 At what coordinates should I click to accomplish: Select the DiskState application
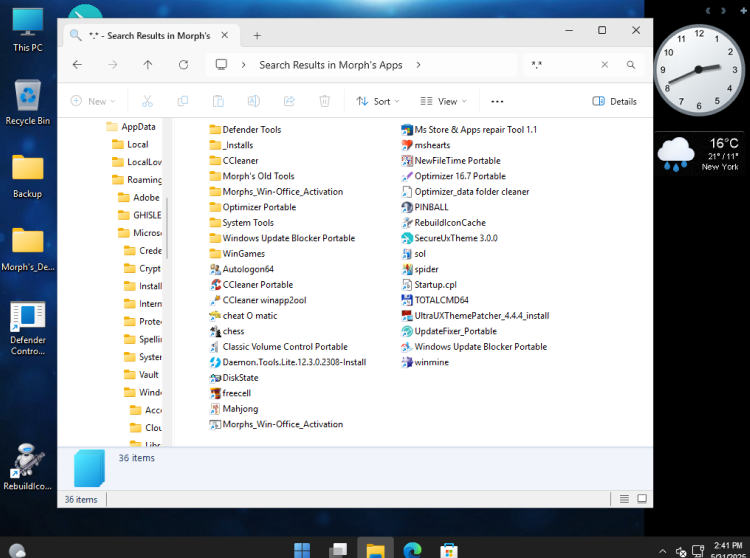tap(234, 378)
